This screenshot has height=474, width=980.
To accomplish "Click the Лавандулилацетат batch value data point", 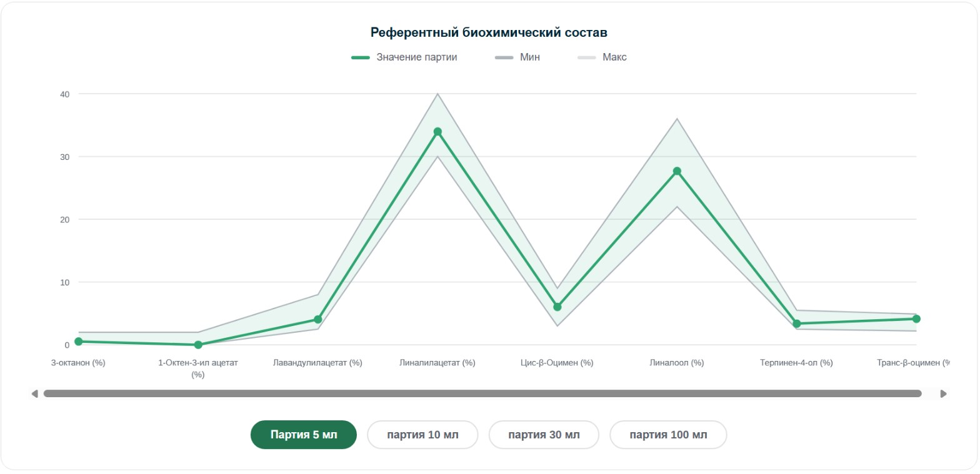I will pyautogui.click(x=318, y=319).
